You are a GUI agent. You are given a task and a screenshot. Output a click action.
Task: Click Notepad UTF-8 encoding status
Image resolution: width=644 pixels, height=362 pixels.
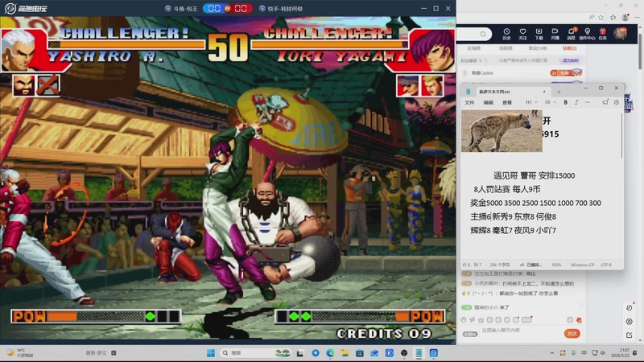click(x=606, y=265)
